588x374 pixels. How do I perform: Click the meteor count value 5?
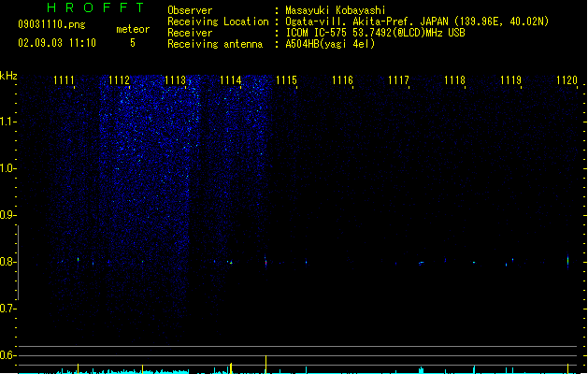tap(133, 43)
